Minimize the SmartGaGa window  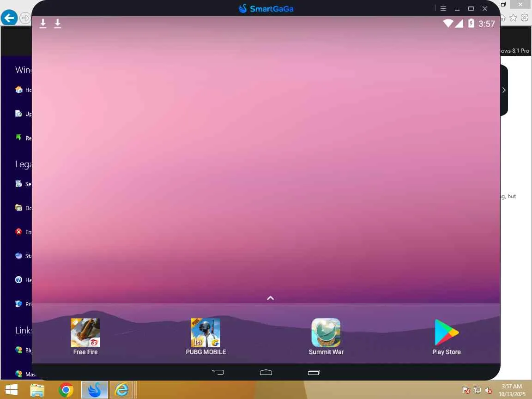pos(457,9)
